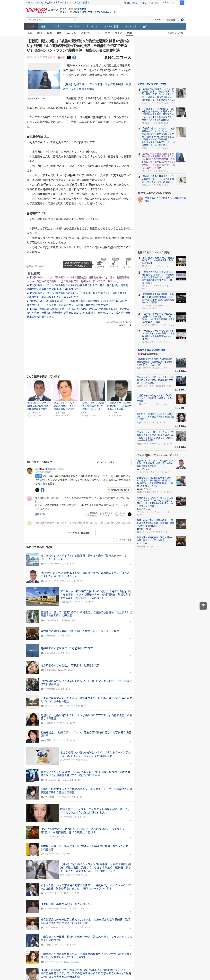Select the オリジナル navigation tab
The width and height of the screenshot is (210, 980).
92,26
